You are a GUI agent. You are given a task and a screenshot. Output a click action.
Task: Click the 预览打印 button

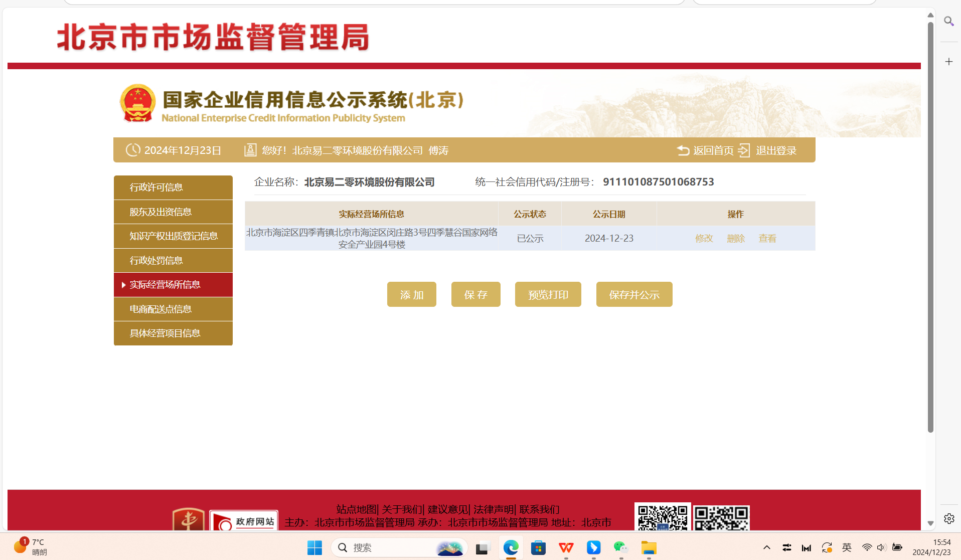tap(548, 294)
